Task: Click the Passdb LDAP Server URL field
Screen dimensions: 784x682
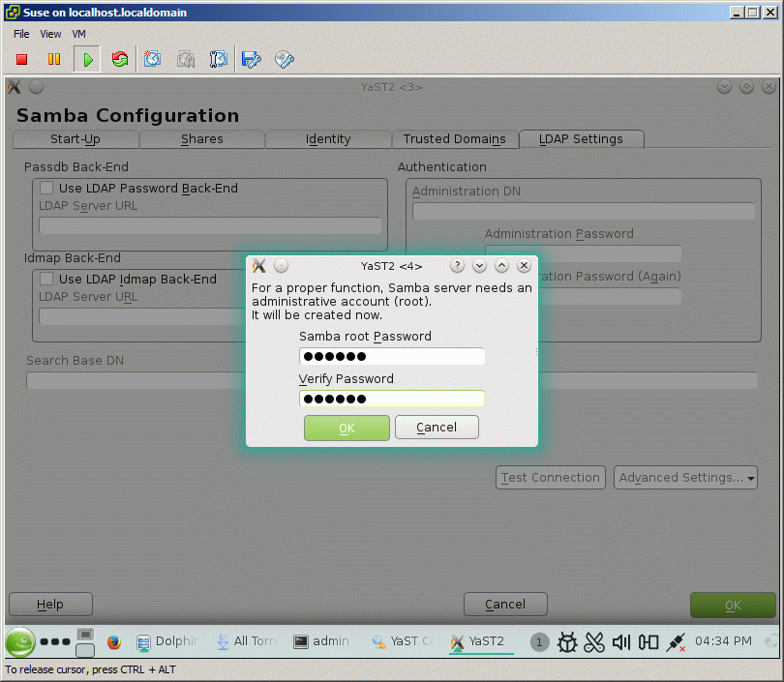Action: pyautogui.click(x=210, y=225)
